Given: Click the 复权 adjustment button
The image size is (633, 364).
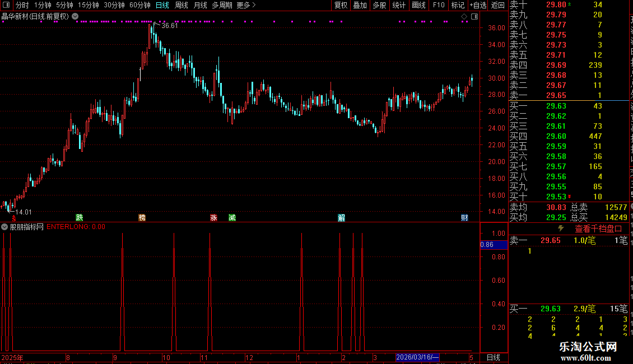Looking at the screenshot, I should tap(341, 5).
